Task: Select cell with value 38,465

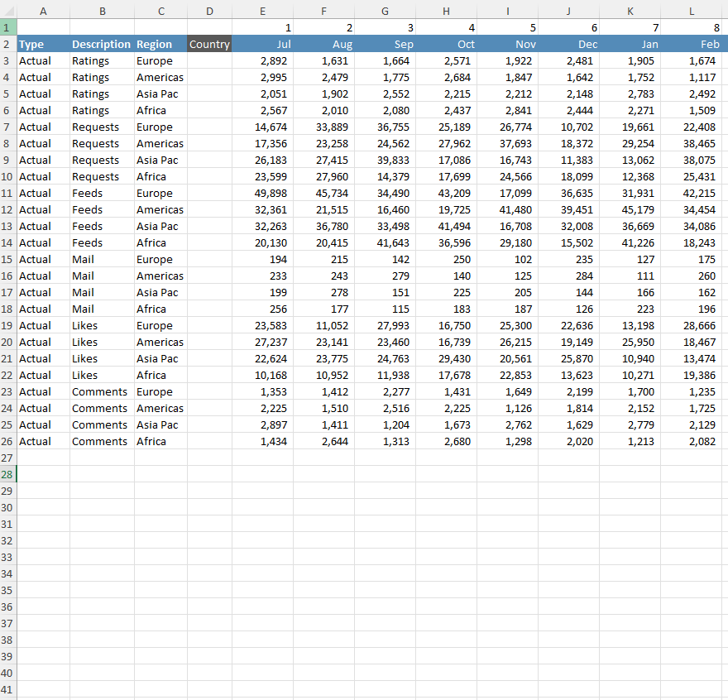Action: click(x=692, y=143)
